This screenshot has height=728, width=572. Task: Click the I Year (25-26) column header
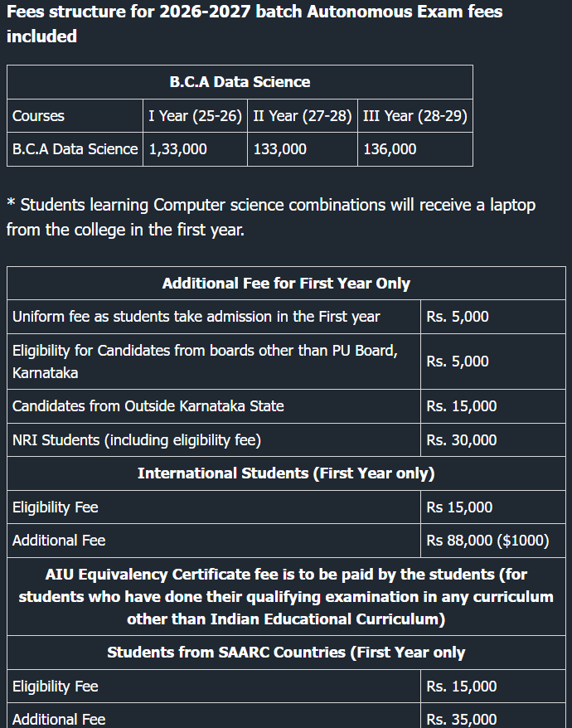[195, 116]
